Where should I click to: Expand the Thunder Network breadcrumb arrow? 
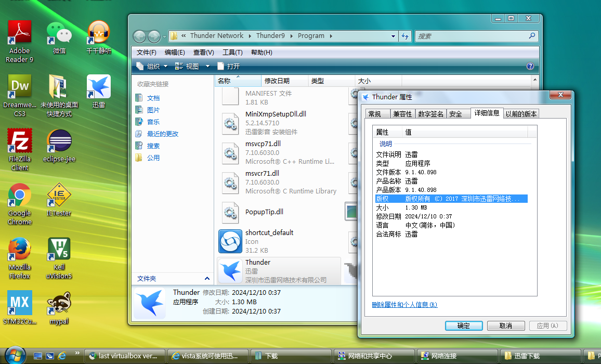click(x=250, y=36)
